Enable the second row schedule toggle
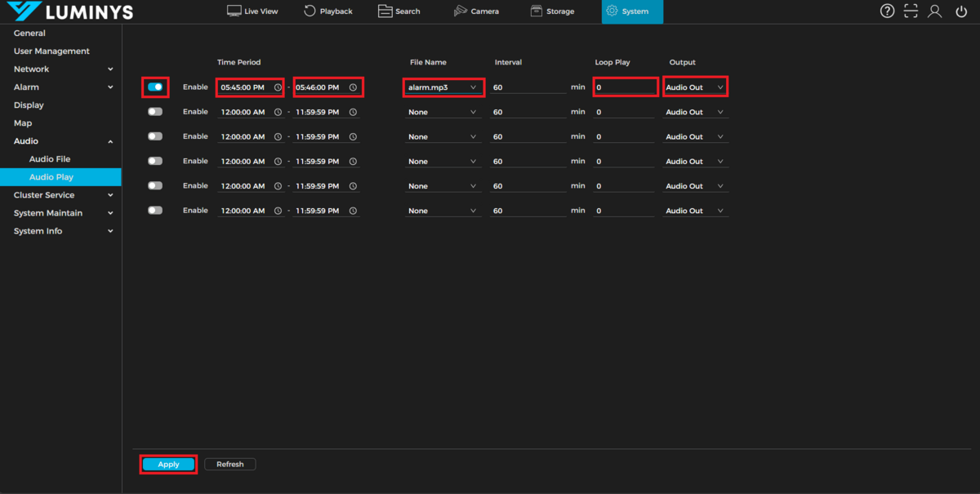Screen dimensions: 980x494 coord(155,112)
